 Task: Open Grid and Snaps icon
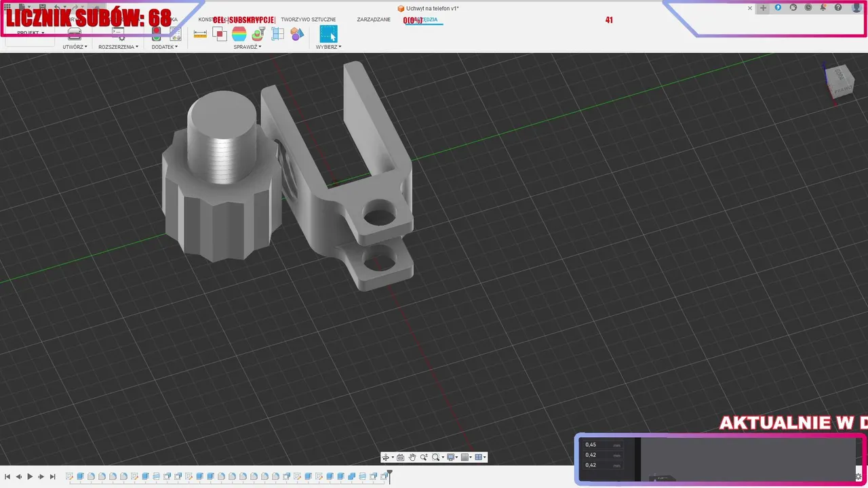click(465, 457)
